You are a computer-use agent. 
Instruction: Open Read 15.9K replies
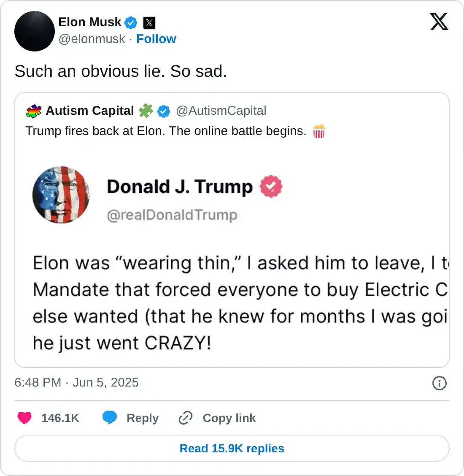coord(232,448)
